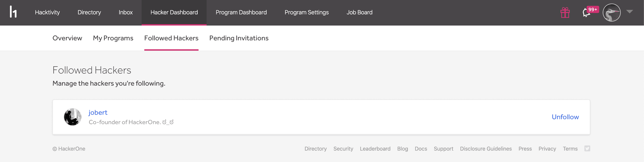This screenshot has width=644, height=162.
Task: Go to Hacktivity in top navigation
Action: (x=47, y=13)
